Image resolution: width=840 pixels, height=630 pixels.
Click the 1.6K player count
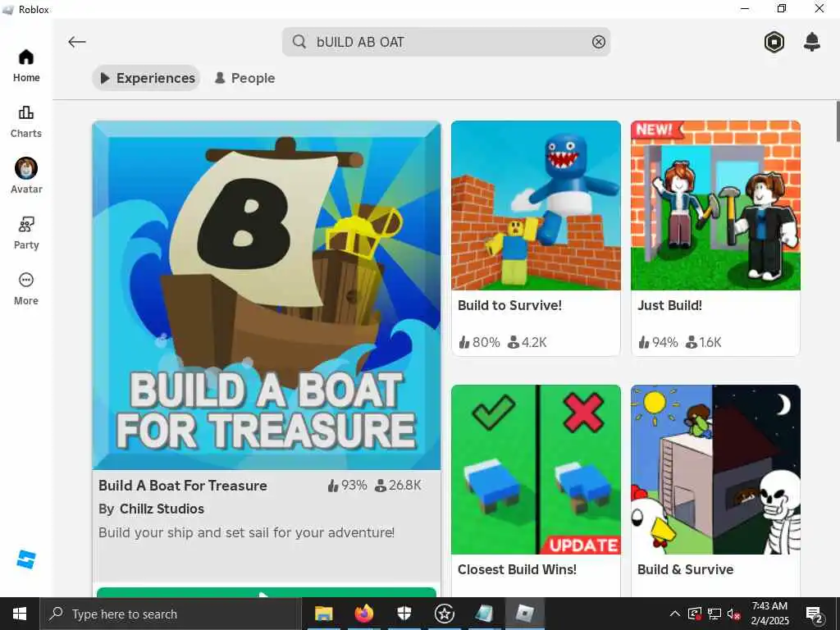704,342
